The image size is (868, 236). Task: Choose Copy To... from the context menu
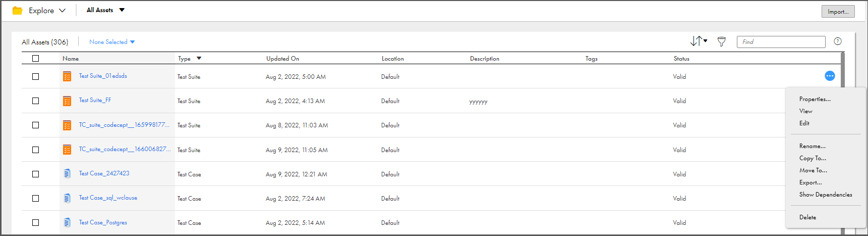(x=813, y=158)
